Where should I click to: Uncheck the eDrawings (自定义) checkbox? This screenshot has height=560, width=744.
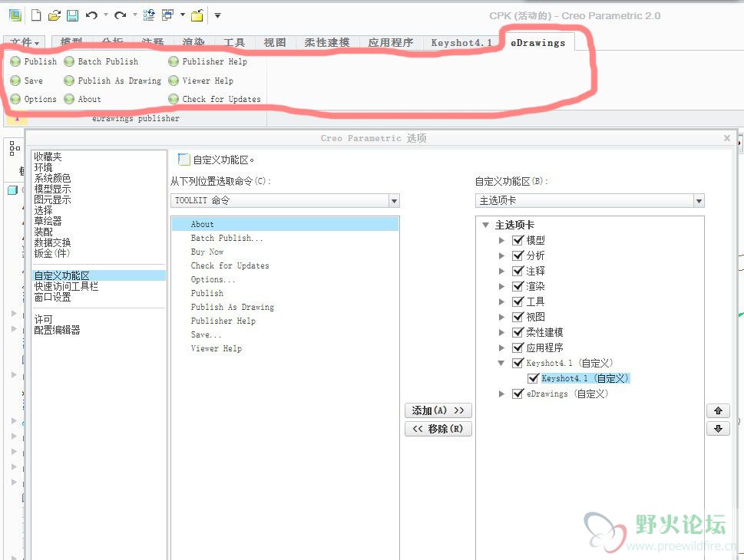(x=517, y=394)
